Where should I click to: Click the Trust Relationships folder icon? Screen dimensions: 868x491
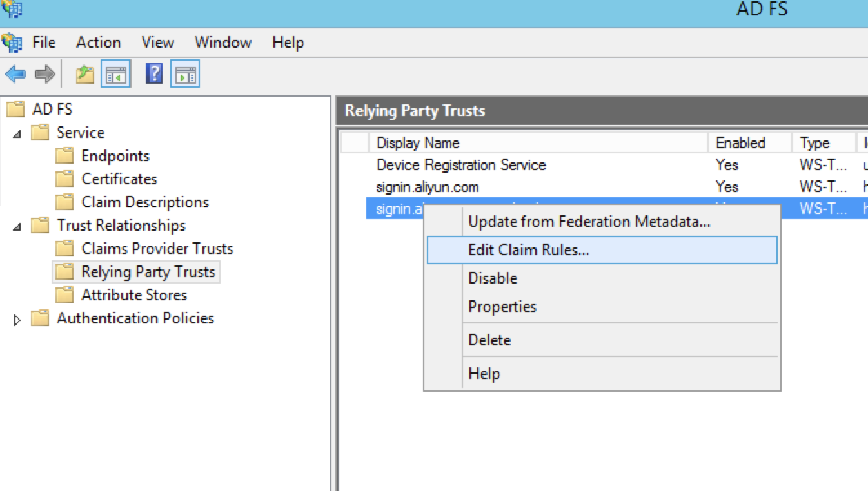pyautogui.click(x=40, y=226)
